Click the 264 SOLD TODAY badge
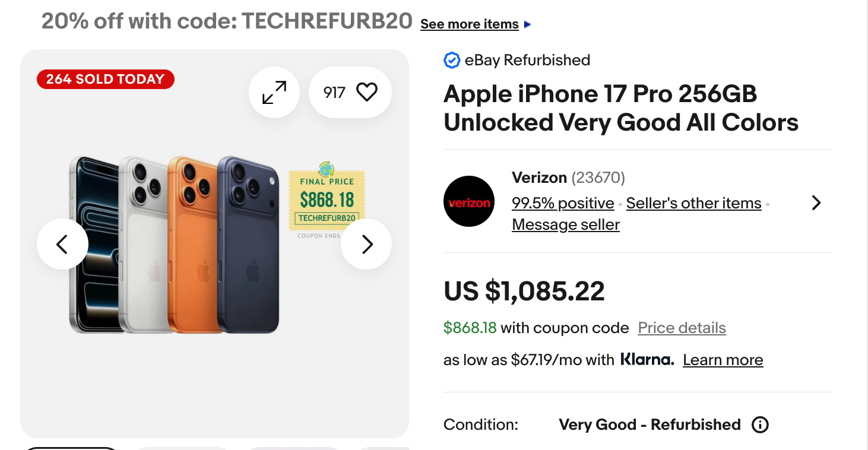 tap(105, 78)
